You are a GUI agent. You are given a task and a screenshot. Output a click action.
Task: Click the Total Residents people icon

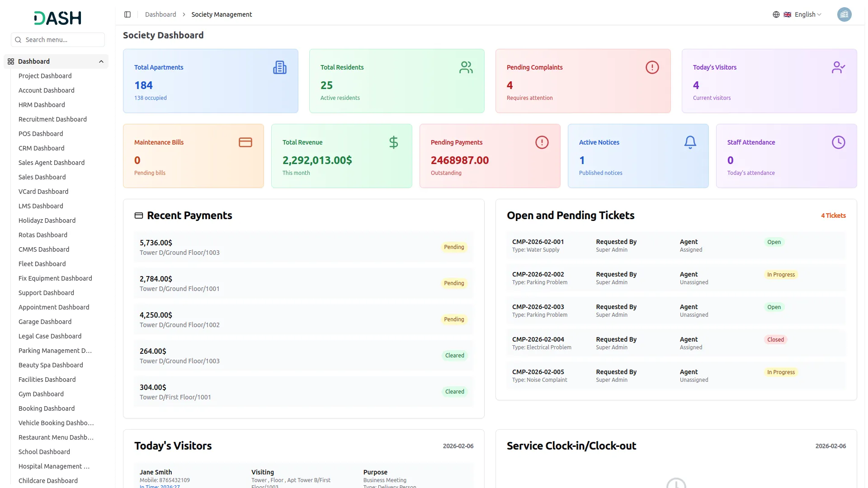466,67
